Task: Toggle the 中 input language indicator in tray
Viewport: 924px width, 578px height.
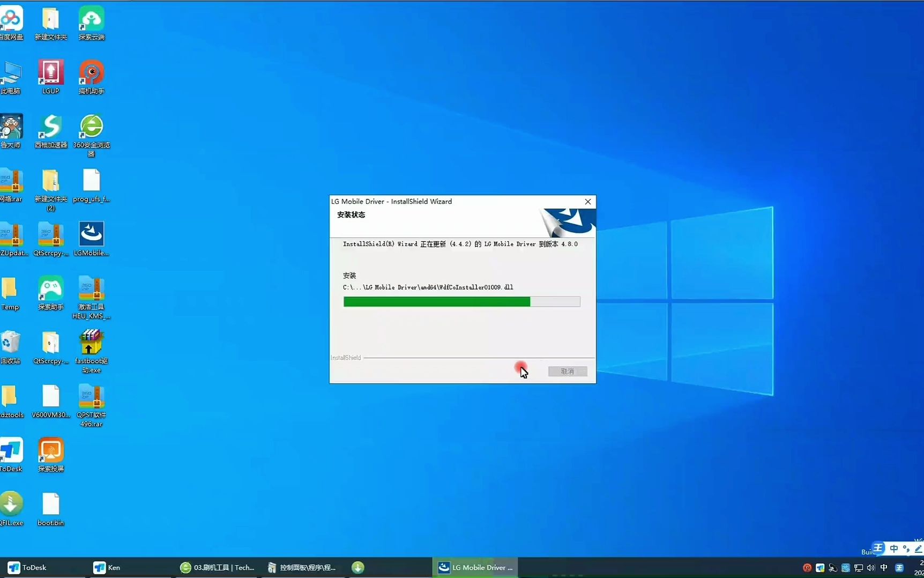Action: [884, 568]
